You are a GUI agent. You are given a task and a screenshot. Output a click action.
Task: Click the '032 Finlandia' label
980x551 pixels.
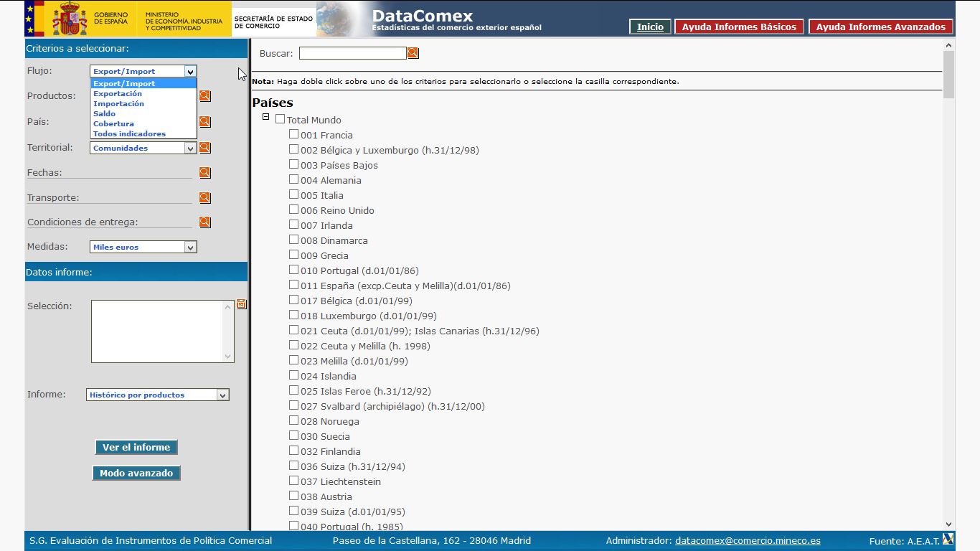coord(331,451)
